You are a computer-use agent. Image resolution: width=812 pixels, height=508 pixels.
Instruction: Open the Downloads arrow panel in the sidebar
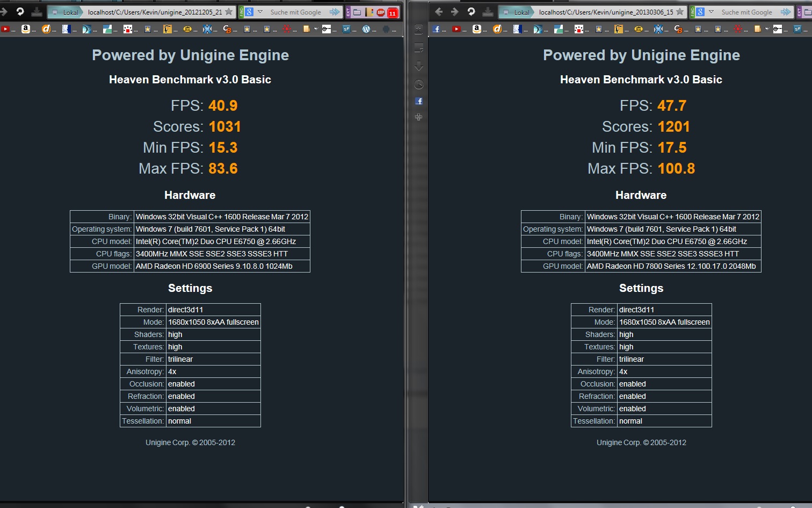[x=419, y=66]
